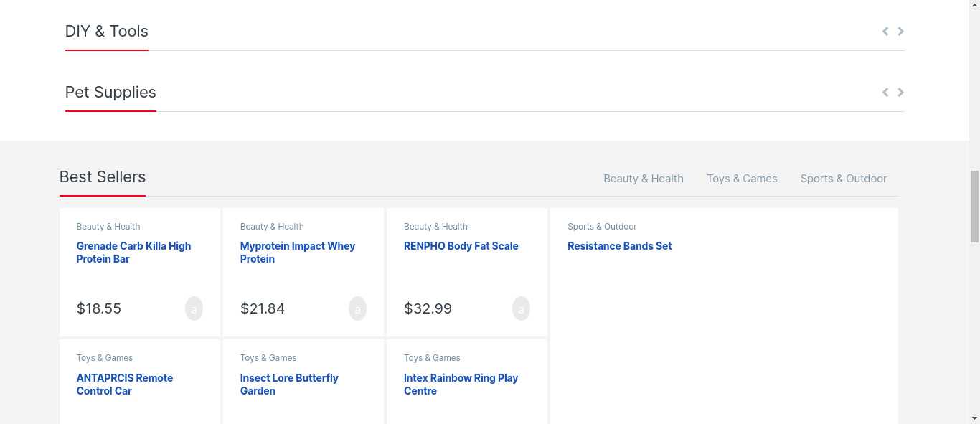Switch to Beauty & Health best sellers tab

pyautogui.click(x=643, y=179)
